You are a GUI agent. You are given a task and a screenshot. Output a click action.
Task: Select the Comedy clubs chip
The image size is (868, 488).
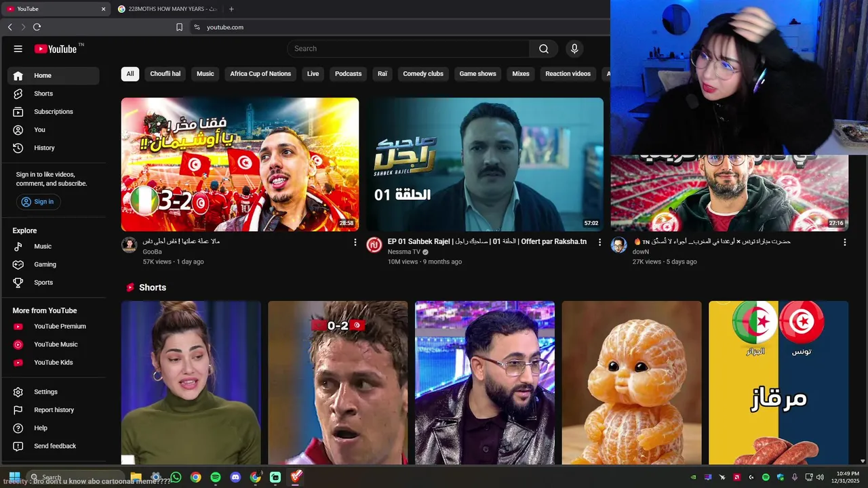423,74
